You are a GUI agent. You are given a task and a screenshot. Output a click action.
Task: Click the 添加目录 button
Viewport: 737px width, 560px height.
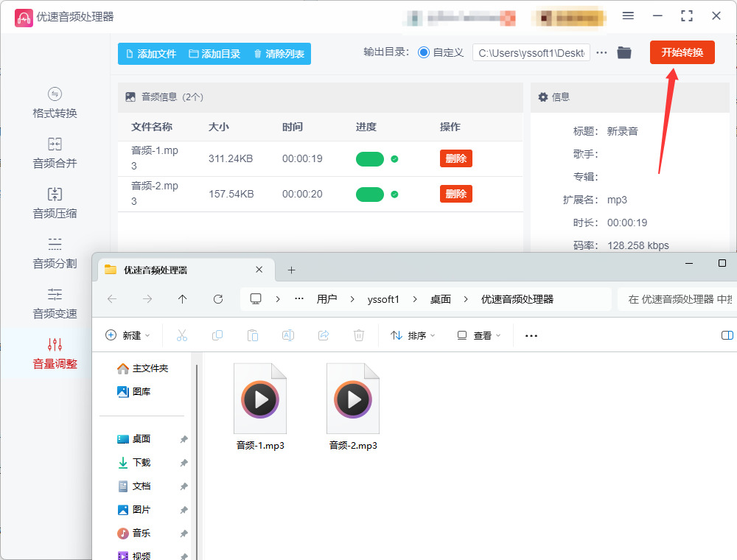click(x=214, y=54)
